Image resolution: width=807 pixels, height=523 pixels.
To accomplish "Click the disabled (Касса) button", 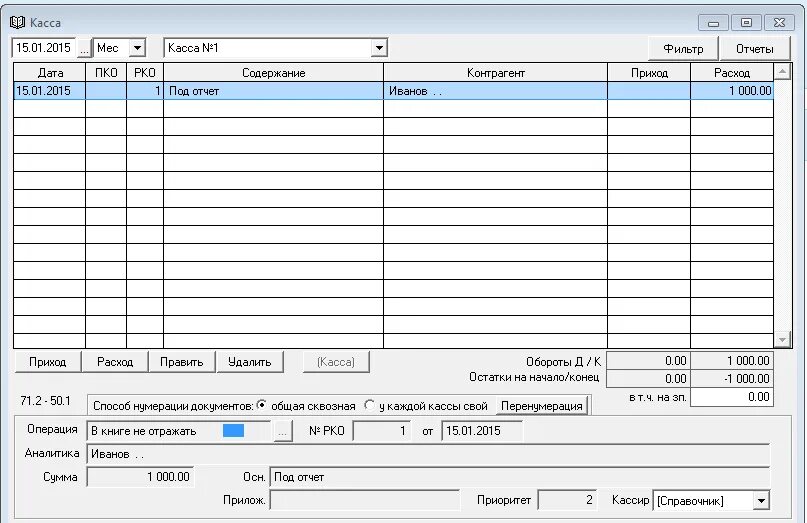I will click(x=336, y=362).
